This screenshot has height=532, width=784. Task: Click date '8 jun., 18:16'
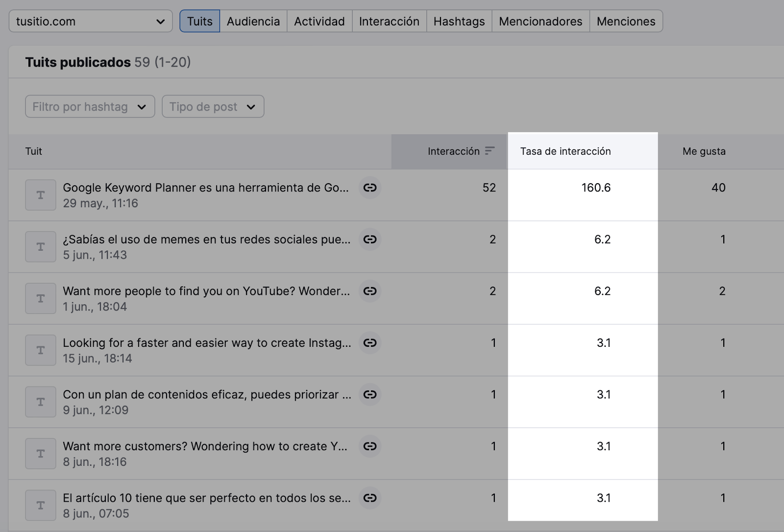[x=95, y=462]
